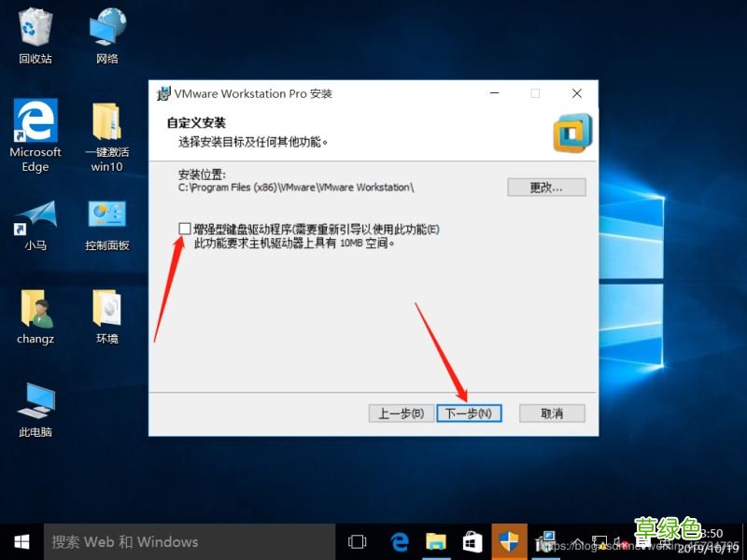Click the 选择安装目标及任何其他功能 subtitle

253,142
